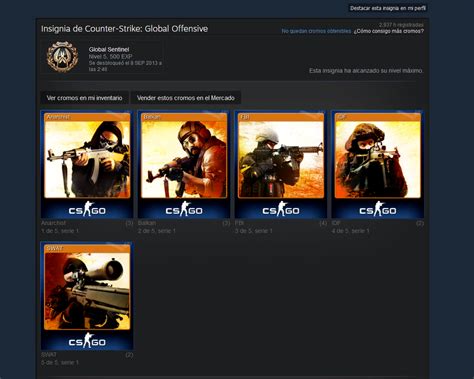Click the 'Se desbloqueó el 8 SEP 2013' text
The width and height of the screenshot is (474, 379).
(125, 66)
